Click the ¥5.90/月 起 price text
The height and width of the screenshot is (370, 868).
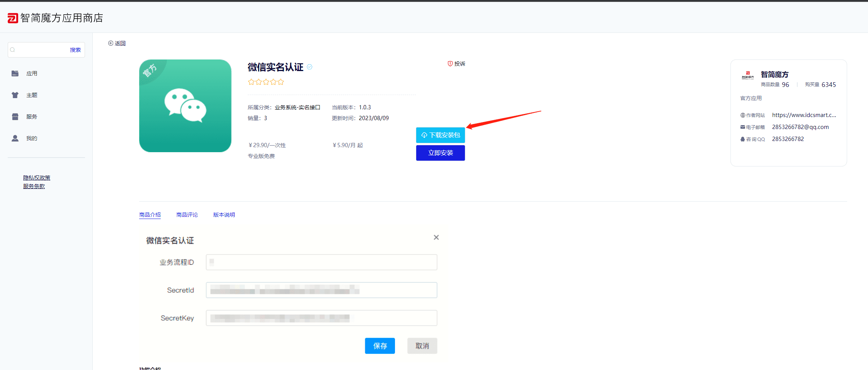348,145
